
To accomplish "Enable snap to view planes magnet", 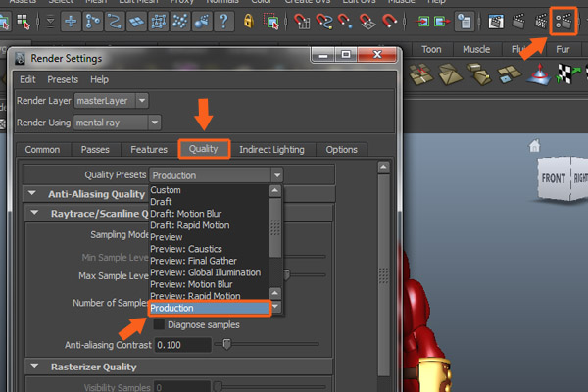I will pyautogui.click(x=367, y=22).
